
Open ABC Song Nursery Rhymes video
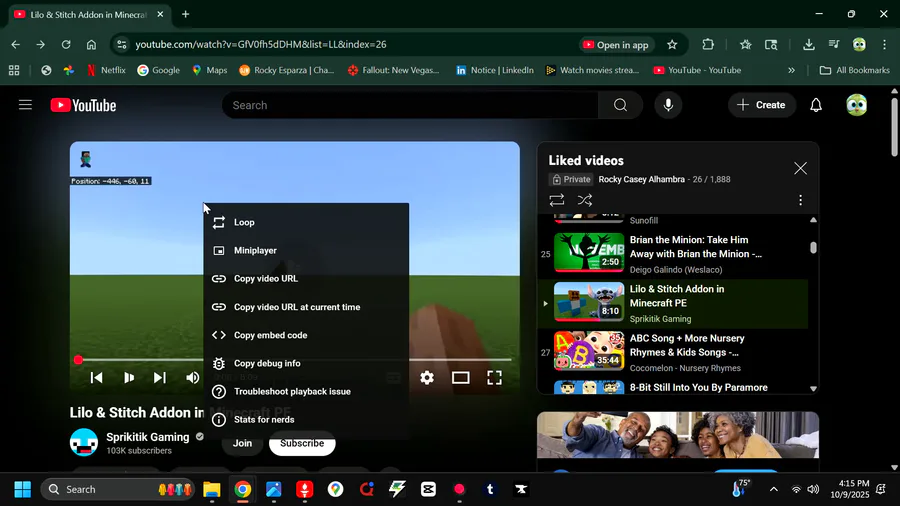(672, 352)
